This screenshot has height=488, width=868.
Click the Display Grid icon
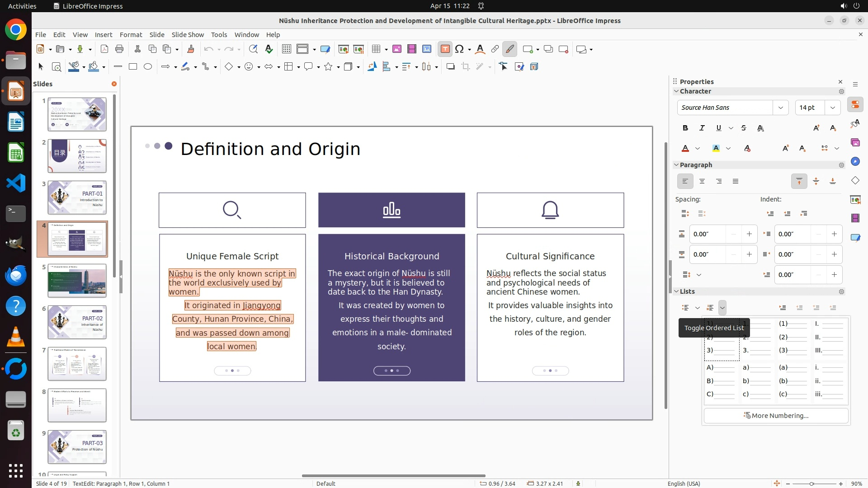tap(286, 49)
